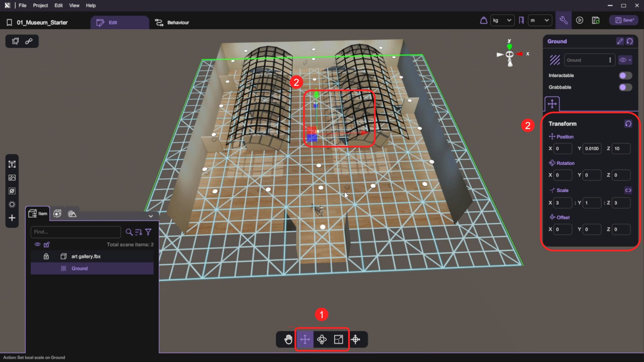The width and height of the screenshot is (644, 362).
Task: Toggle the Grabbable switch
Action: click(625, 87)
